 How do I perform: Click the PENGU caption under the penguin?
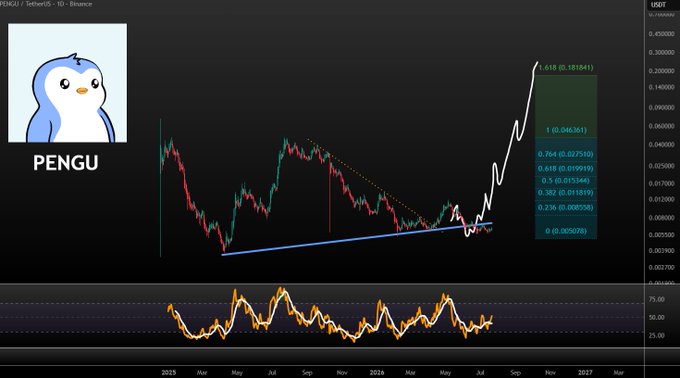click(66, 163)
